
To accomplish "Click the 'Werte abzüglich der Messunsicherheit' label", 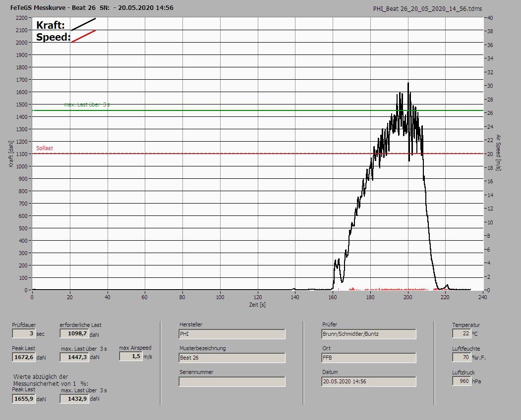I will [x=51, y=380].
